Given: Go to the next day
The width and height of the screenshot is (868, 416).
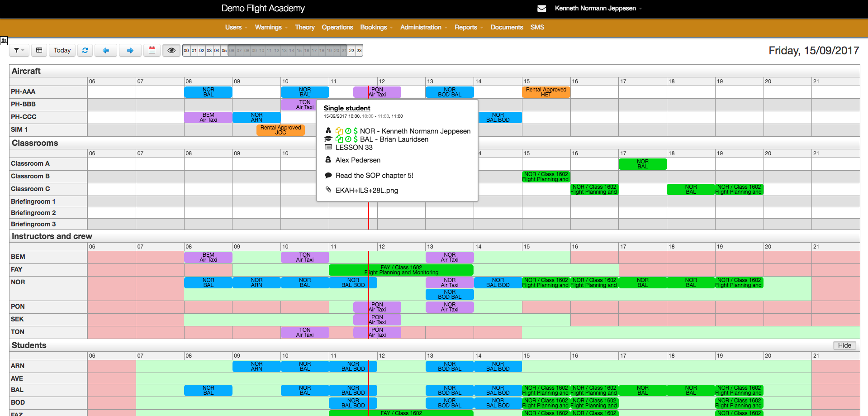Looking at the screenshot, I should tap(130, 50).
